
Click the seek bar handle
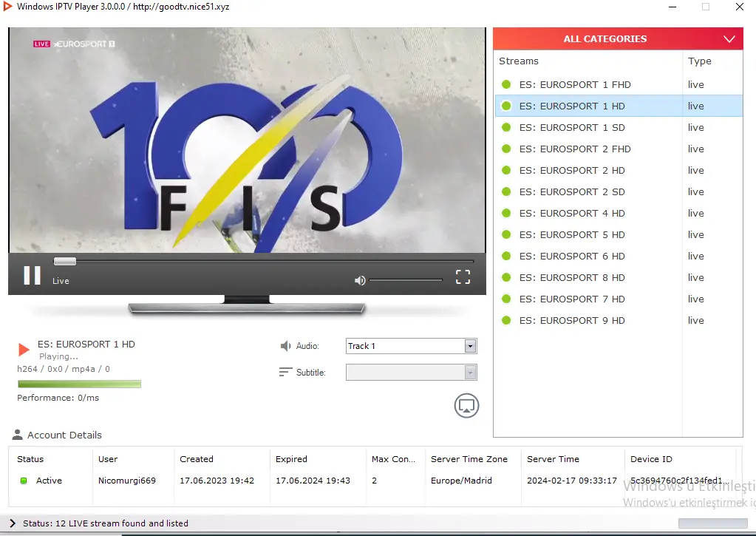(64, 261)
